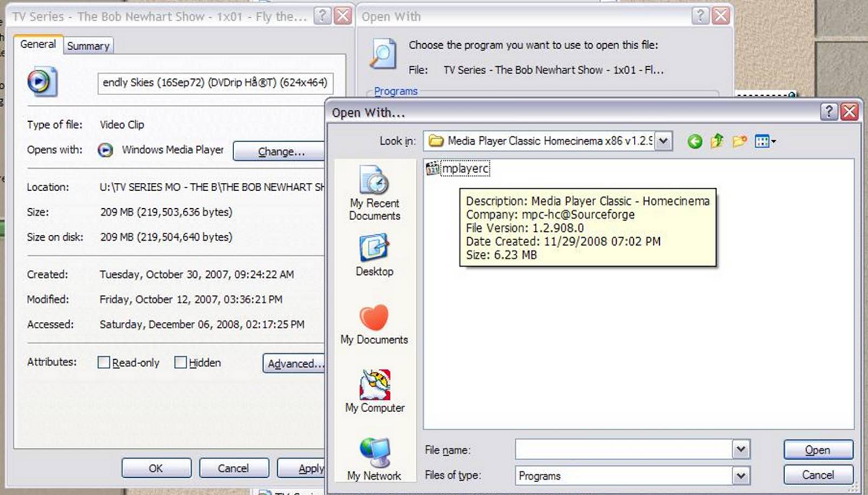The height and width of the screenshot is (495, 868).
Task: Click Windows Media Player icon beside Opens with
Action: (105, 150)
